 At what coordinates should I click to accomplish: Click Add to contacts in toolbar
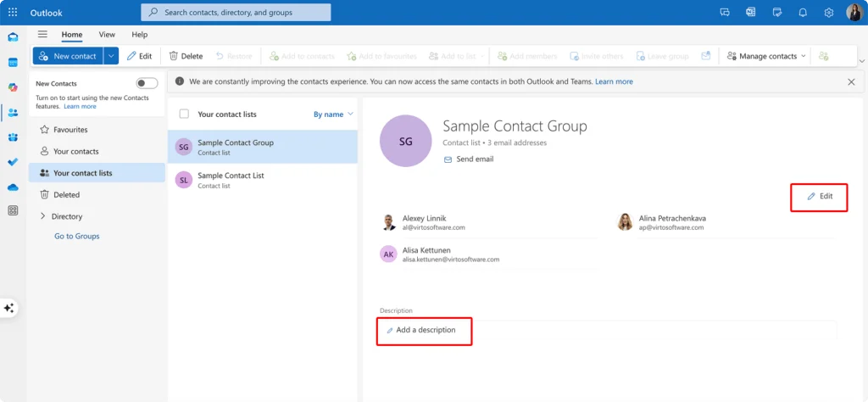click(302, 56)
